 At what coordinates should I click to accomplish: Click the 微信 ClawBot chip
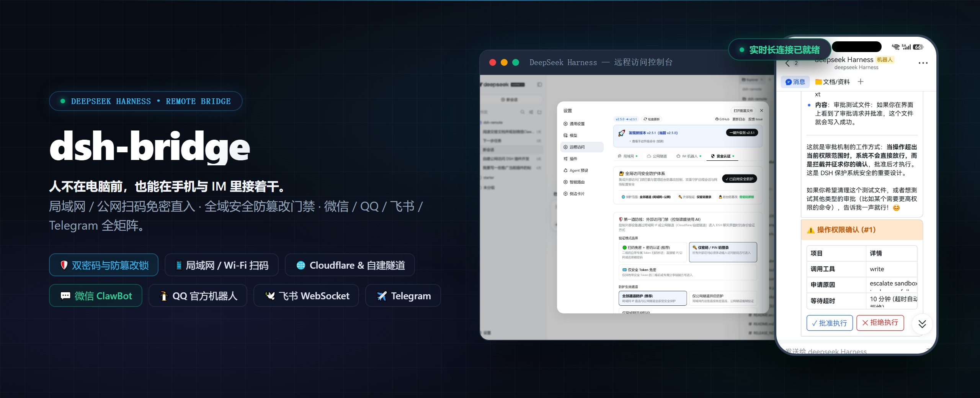click(96, 295)
